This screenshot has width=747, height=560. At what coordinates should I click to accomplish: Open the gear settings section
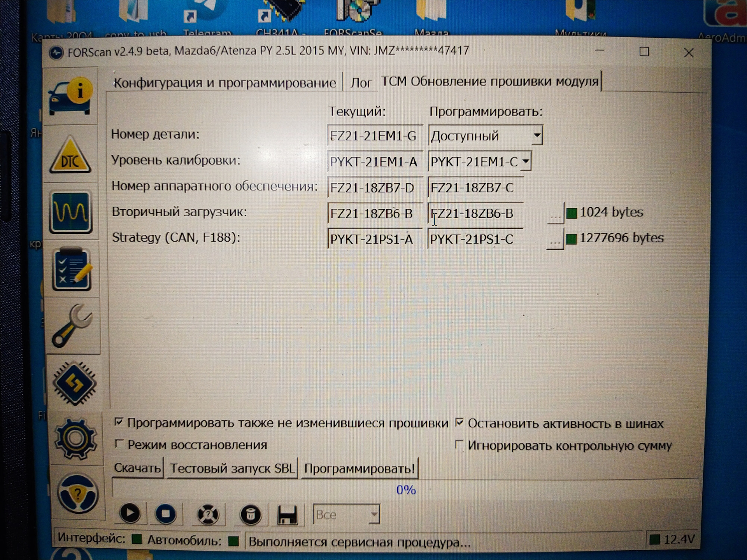pyautogui.click(x=75, y=438)
